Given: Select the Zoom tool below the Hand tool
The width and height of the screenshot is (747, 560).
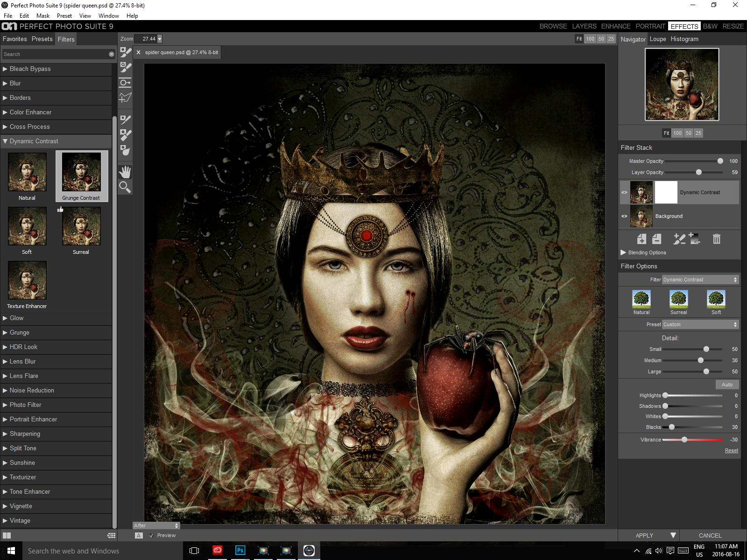Looking at the screenshot, I should click(x=125, y=187).
